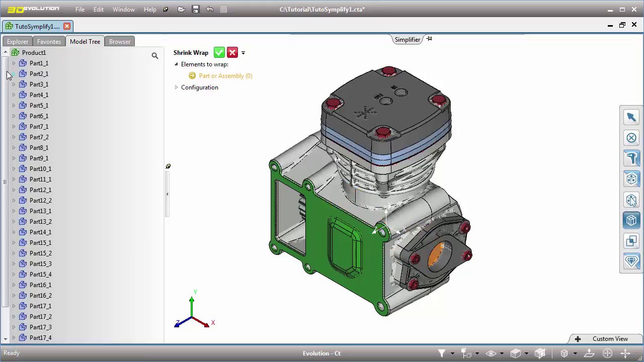Click the fit-all compass icon in the status bar

(x=607, y=353)
